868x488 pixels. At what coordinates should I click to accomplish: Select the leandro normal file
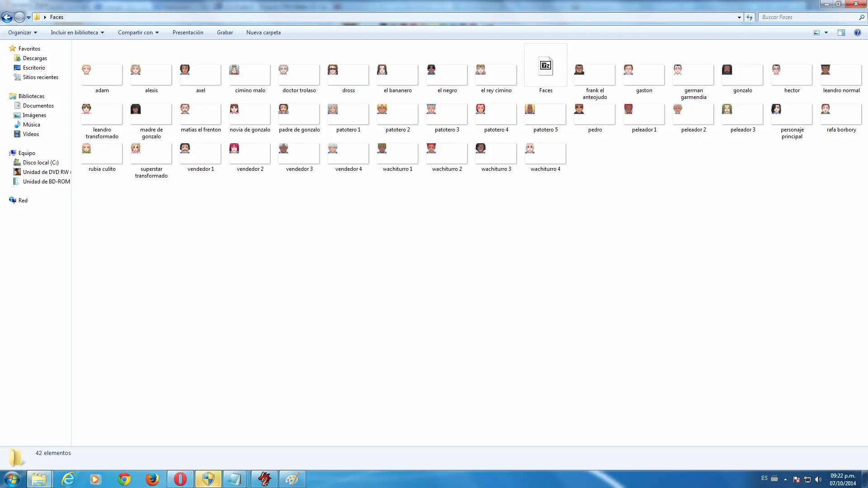pyautogui.click(x=841, y=75)
